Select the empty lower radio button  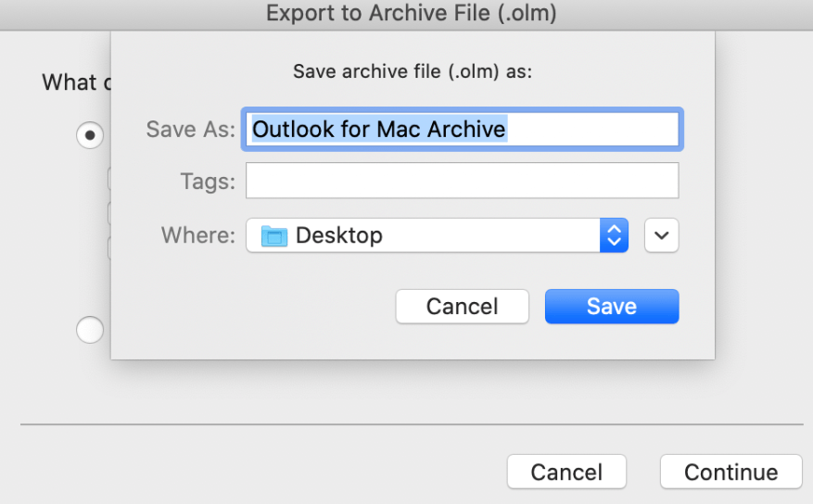pos(90,329)
